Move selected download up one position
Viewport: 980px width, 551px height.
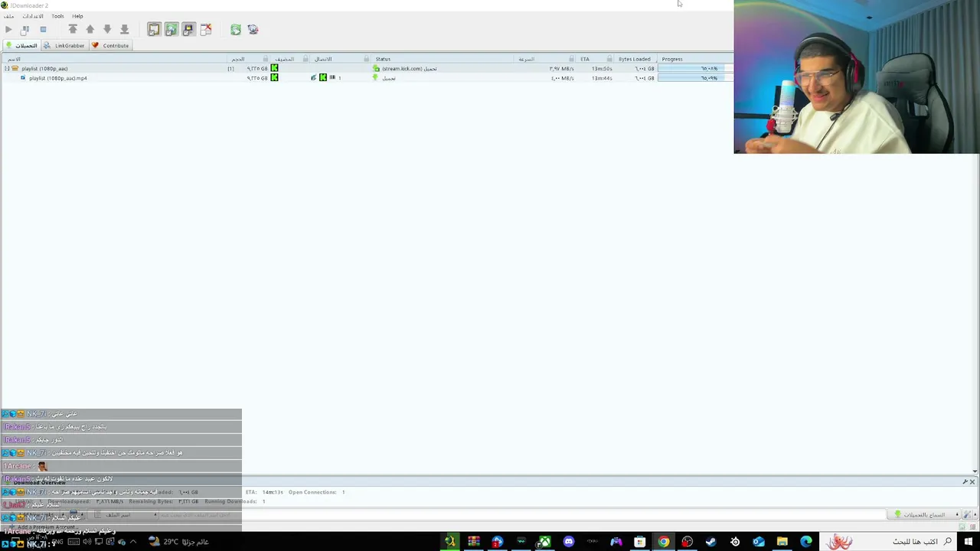tap(90, 29)
